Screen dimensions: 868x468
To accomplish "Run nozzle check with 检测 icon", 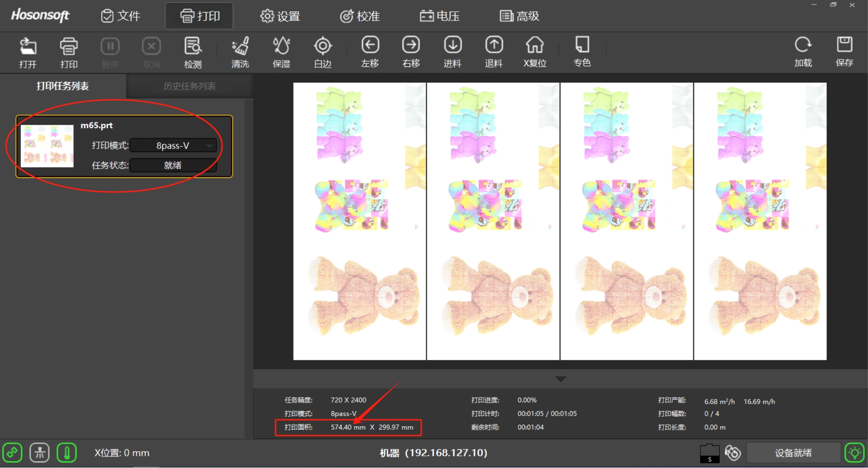I will 193,52.
